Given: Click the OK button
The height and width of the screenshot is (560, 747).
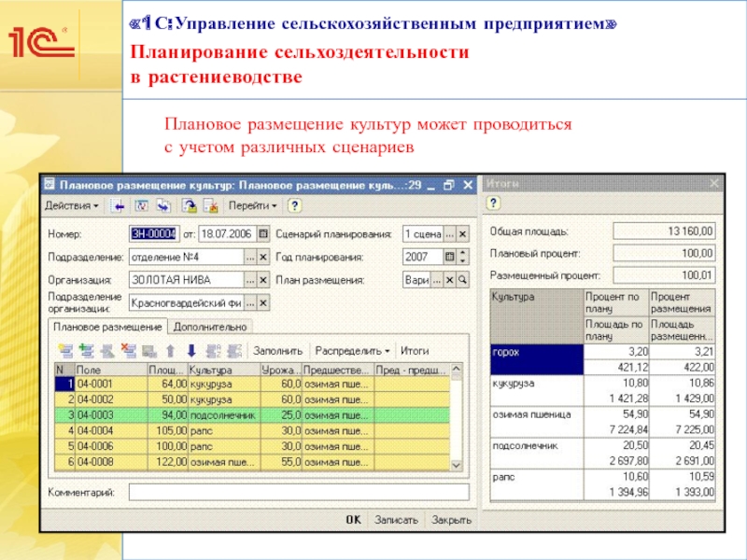Looking at the screenshot, I should point(354,520).
